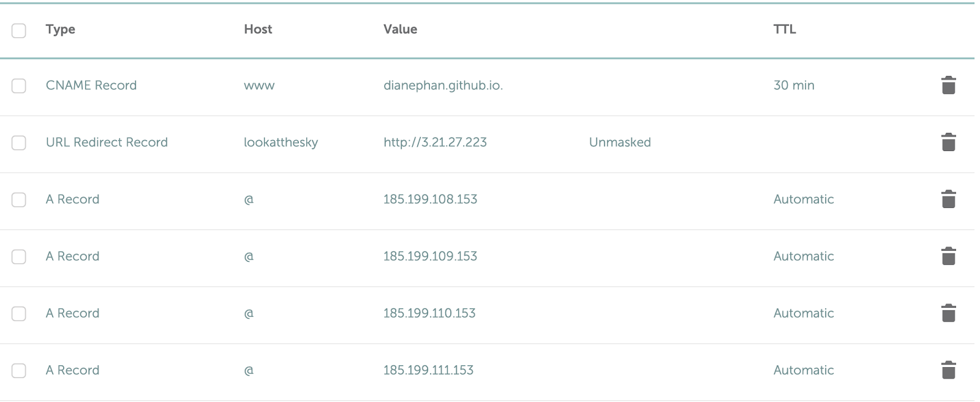
Task: Click the URL Redirect Record type label
Action: [x=107, y=142]
